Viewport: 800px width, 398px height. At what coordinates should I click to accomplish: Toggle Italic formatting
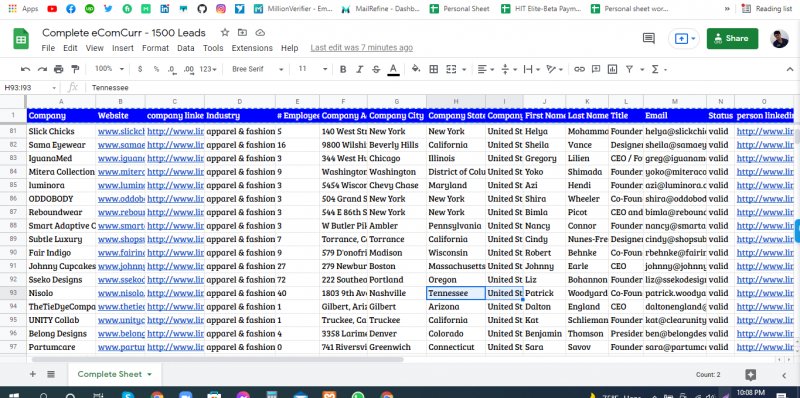point(359,69)
